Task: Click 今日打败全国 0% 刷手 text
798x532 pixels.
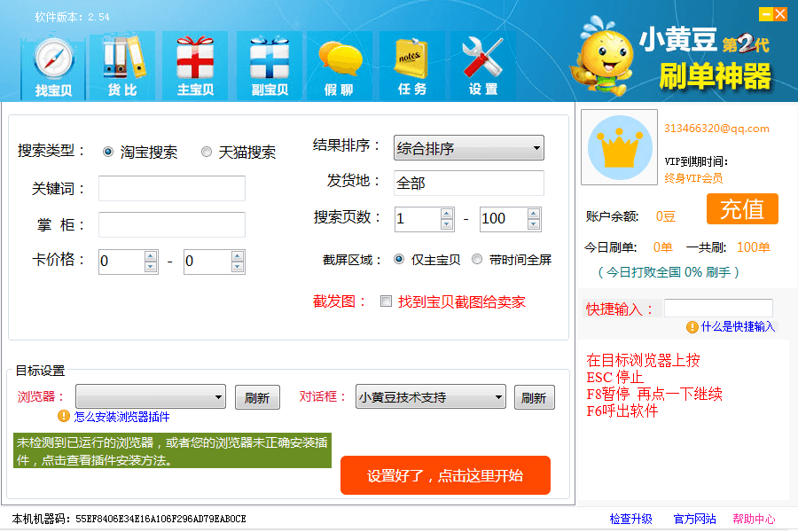Action: pyautogui.click(x=669, y=272)
